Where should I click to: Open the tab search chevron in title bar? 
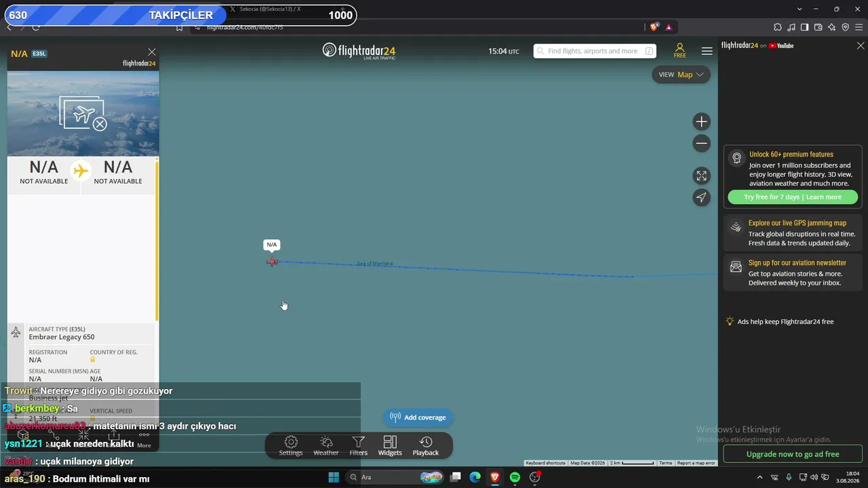[800, 9]
